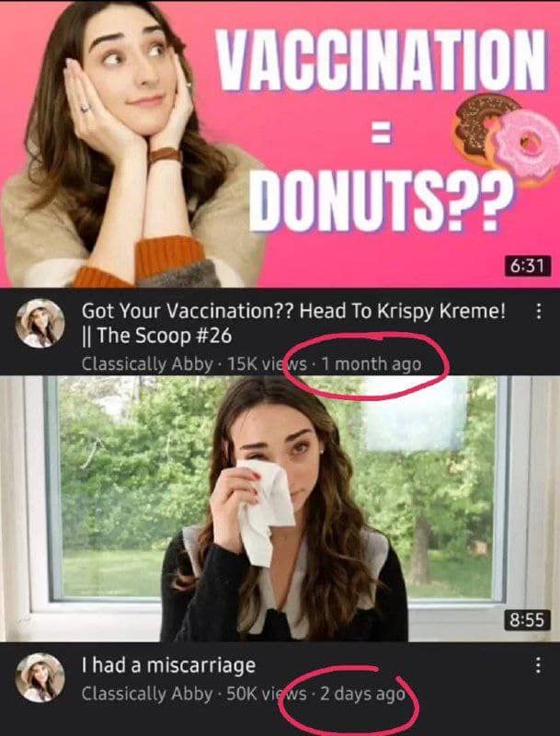Image resolution: width=560 pixels, height=736 pixels.
Task: Tap "Classically Abby" under the Krispy Kreme video
Action: pos(147,364)
